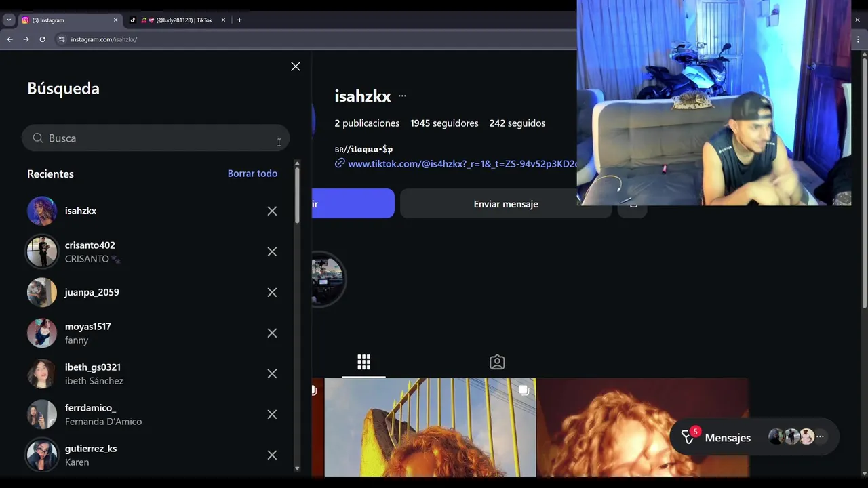The image size is (868, 488).
Task: View the 1945 seguidores list
Action: 444,123
